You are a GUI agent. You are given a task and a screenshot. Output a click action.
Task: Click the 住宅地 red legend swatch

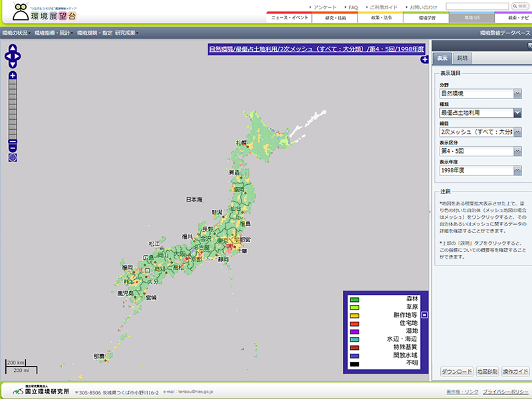click(x=354, y=324)
